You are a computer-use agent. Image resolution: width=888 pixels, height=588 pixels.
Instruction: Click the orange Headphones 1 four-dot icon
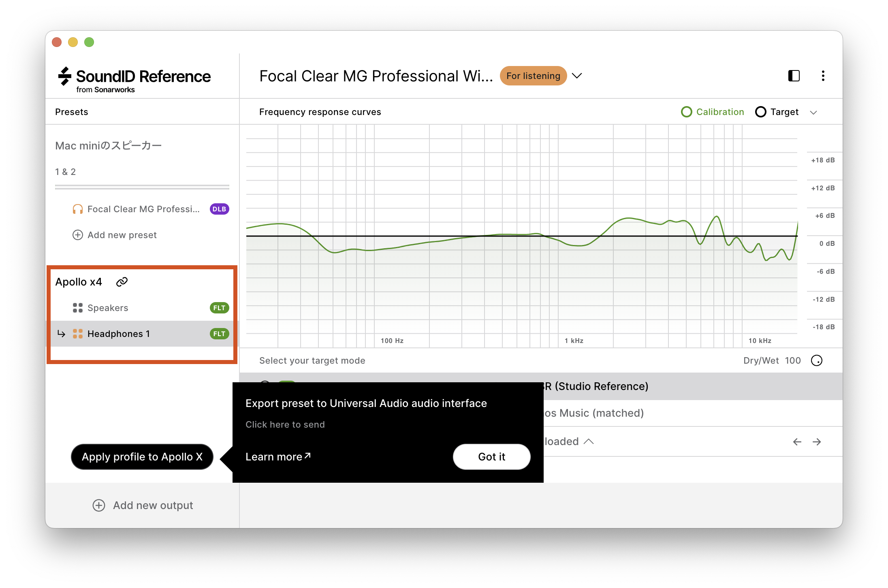(77, 334)
